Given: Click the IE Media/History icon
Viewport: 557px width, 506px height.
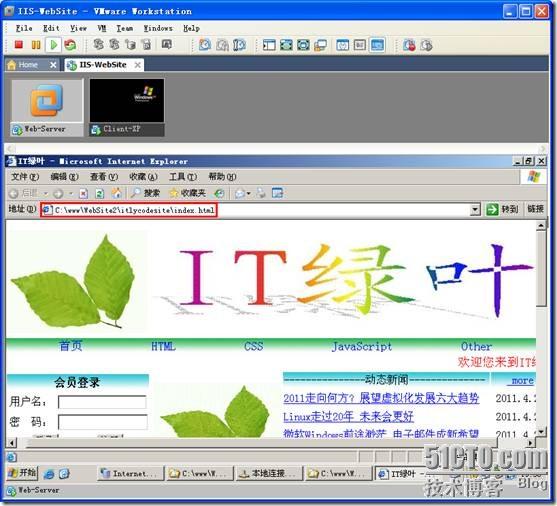Looking at the screenshot, I should coord(219,193).
